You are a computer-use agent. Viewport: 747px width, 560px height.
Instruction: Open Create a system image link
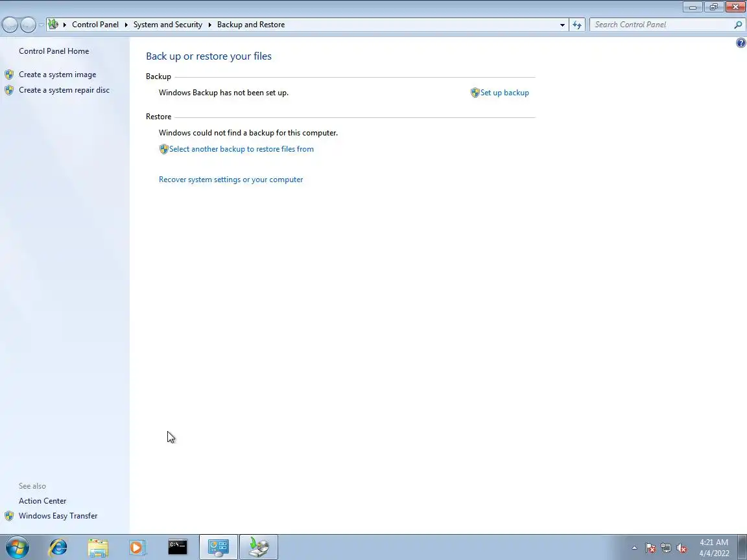(58, 75)
